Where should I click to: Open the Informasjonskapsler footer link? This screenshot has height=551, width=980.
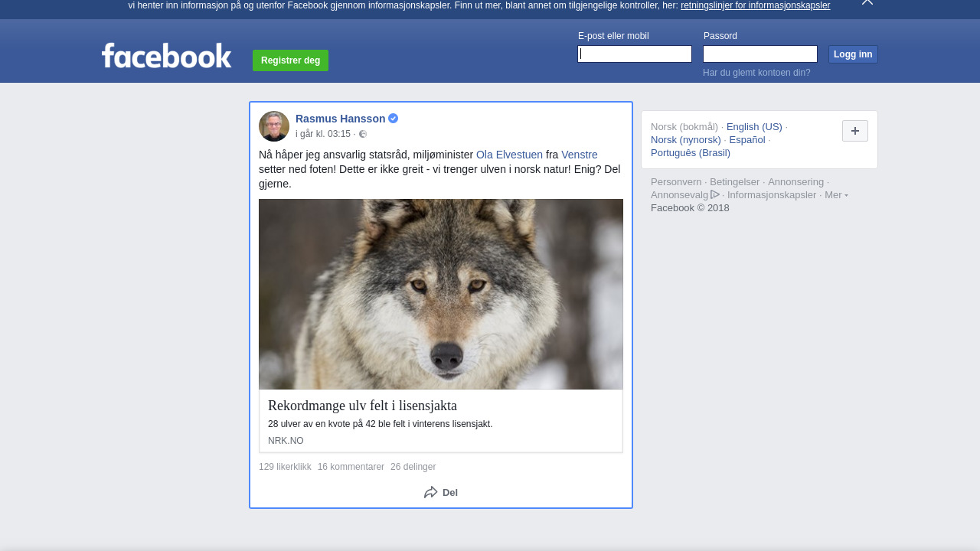[x=772, y=195]
